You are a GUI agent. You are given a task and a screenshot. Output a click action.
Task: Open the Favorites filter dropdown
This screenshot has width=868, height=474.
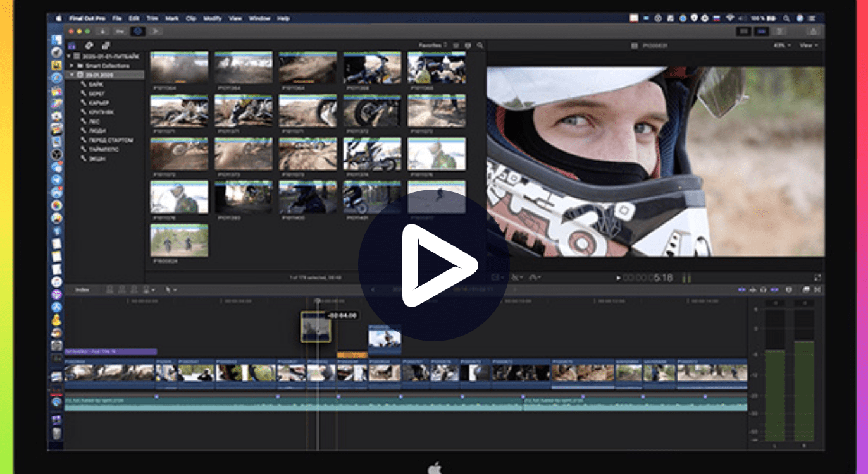[x=433, y=46]
